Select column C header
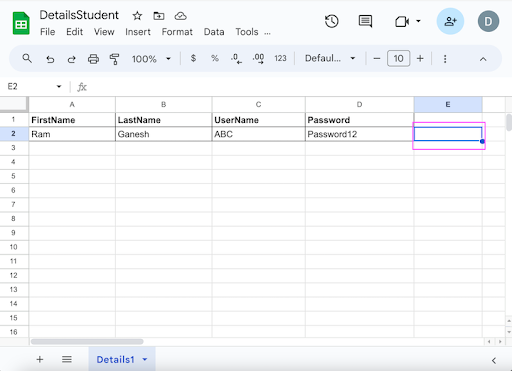The height and width of the screenshot is (371, 512). click(x=258, y=105)
